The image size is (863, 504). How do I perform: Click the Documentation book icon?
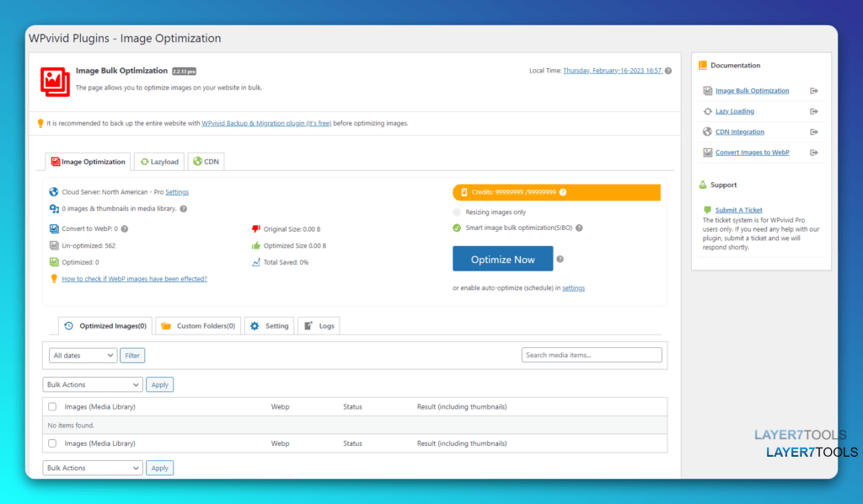point(703,65)
